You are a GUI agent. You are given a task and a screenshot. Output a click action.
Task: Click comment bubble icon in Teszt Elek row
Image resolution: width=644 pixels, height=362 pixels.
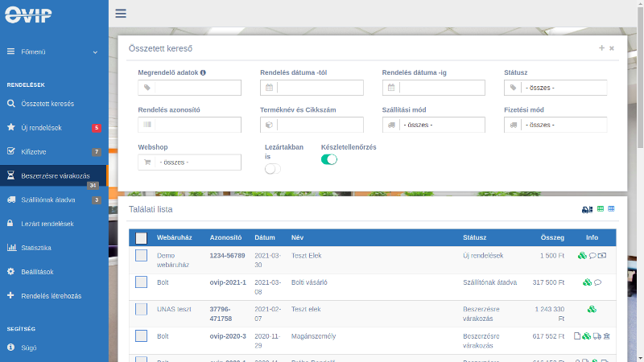(592, 256)
